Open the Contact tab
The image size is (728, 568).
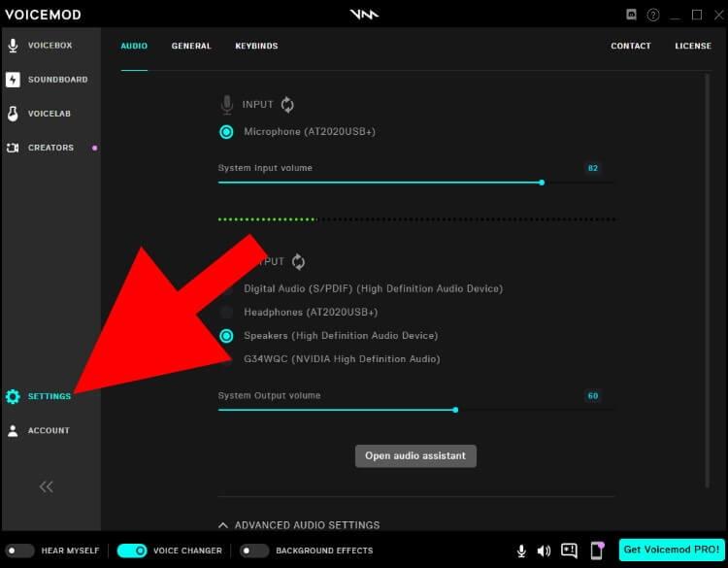pos(631,46)
